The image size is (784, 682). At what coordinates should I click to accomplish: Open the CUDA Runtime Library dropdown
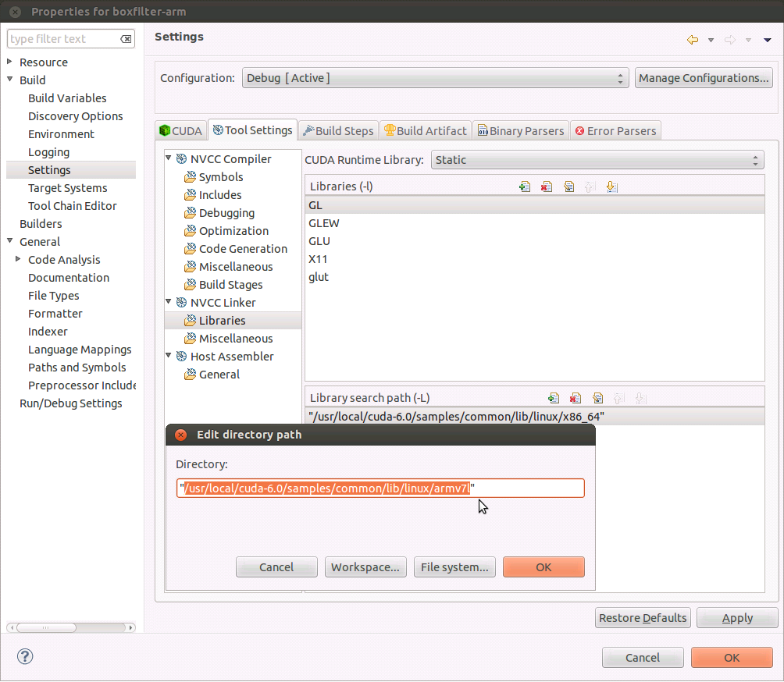[x=597, y=160]
